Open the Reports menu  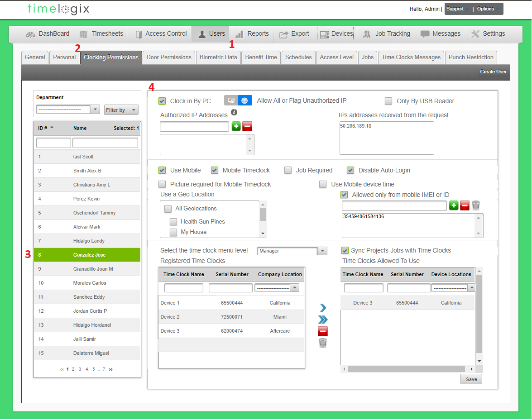tap(252, 34)
